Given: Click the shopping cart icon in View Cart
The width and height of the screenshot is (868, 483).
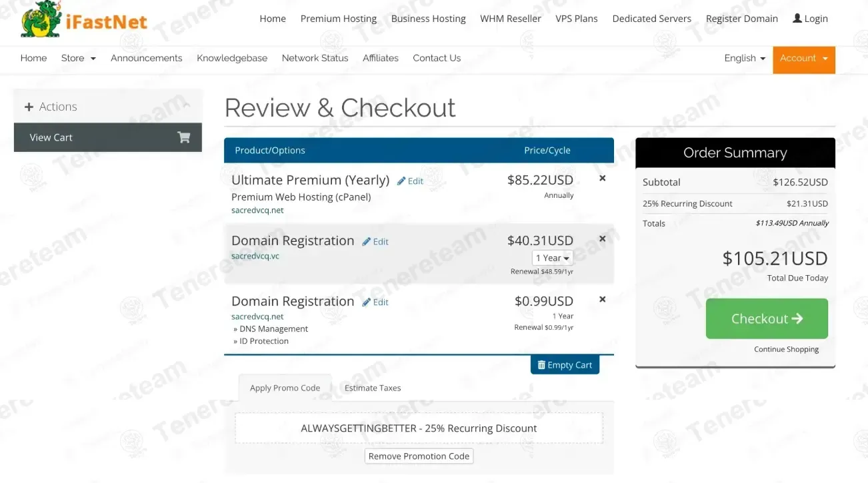Looking at the screenshot, I should 184,137.
